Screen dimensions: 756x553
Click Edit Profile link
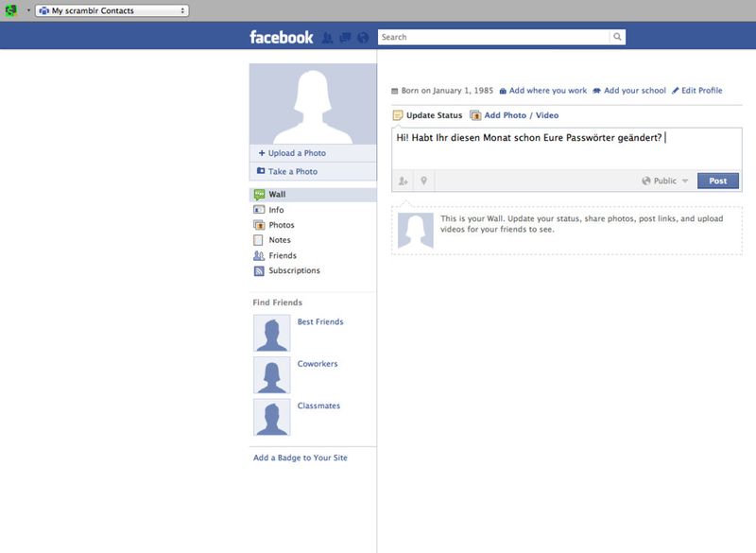click(701, 90)
